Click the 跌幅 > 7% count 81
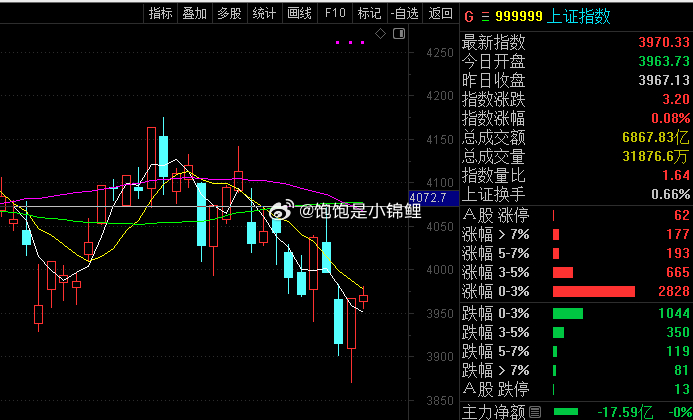Image resolution: width=693 pixels, height=420 pixels. [x=682, y=370]
